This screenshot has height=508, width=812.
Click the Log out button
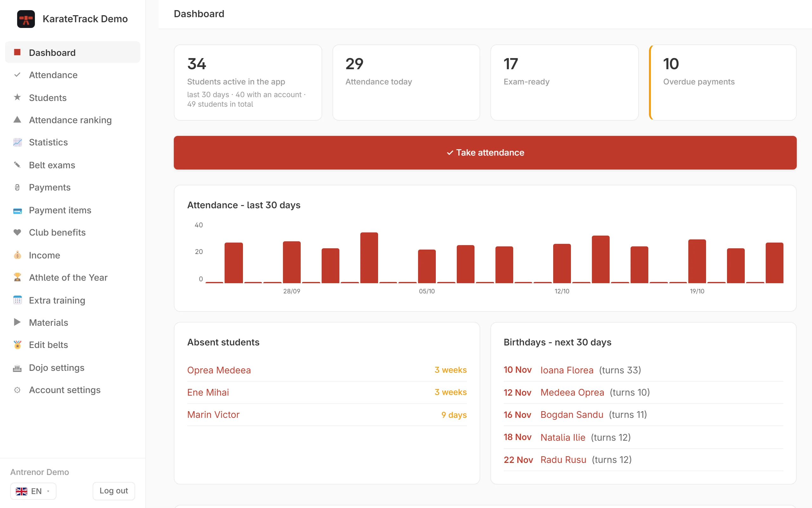point(114,491)
